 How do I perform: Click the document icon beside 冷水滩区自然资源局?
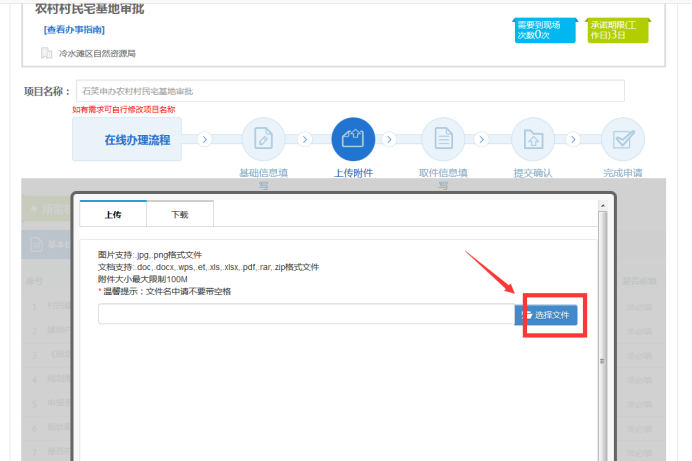[47, 53]
